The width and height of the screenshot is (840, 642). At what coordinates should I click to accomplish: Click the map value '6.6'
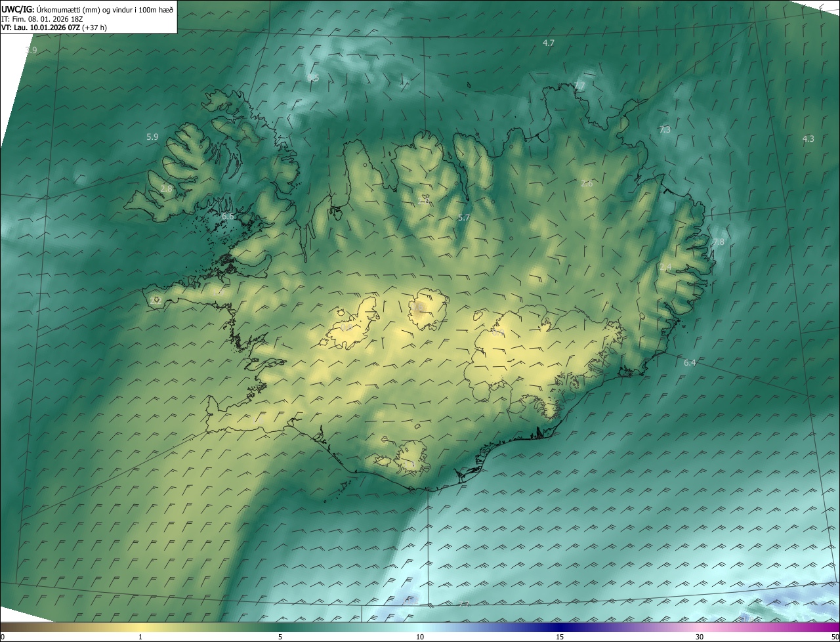228,216
